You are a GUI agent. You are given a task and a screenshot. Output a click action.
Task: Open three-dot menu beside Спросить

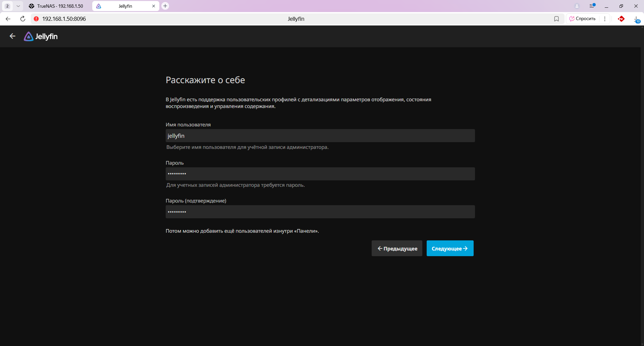(x=605, y=19)
